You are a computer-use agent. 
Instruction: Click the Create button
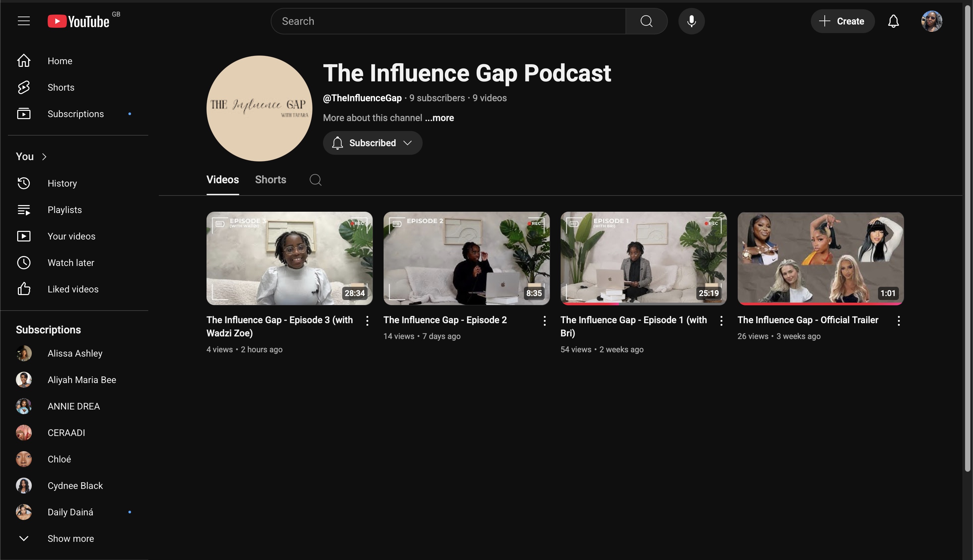(x=842, y=21)
